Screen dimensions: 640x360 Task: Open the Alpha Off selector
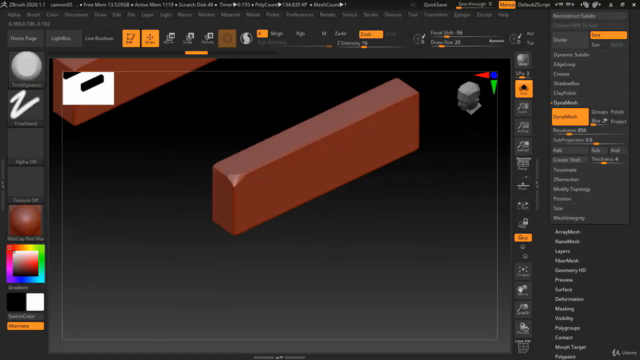pyautogui.click(x=26, y=147)
